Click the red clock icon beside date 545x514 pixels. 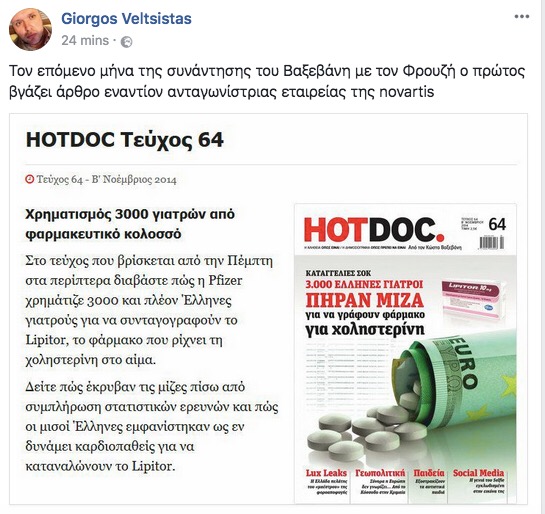coord(30,179)
